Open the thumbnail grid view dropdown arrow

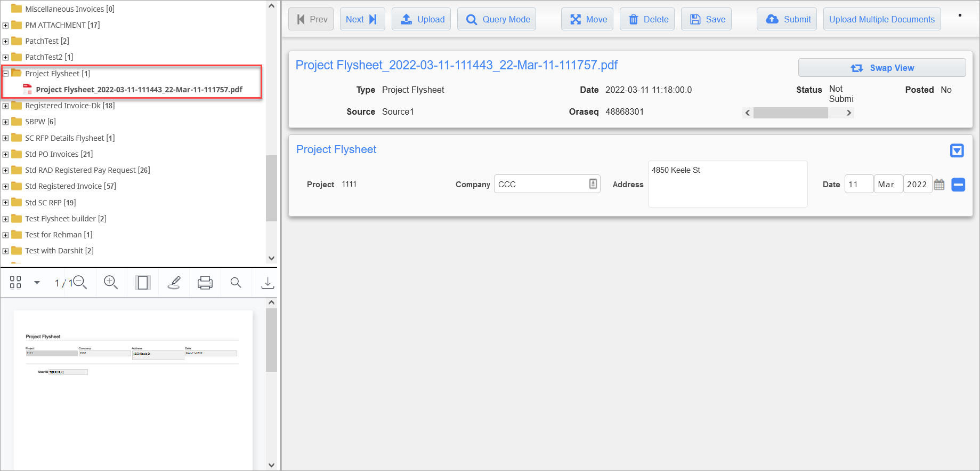click(37, 282)
